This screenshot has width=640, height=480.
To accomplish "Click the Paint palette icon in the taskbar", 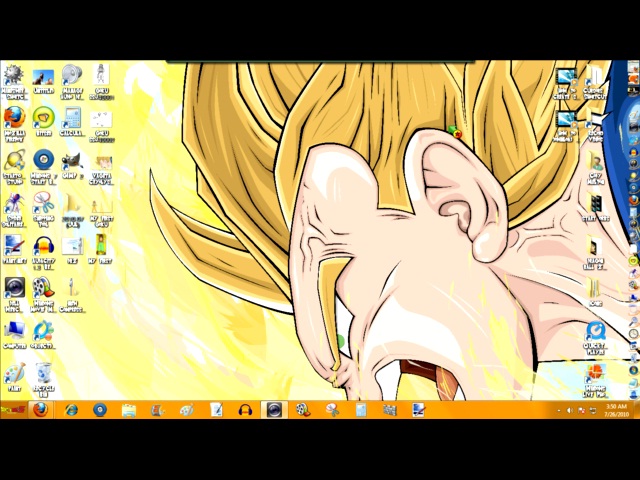I will tap(187, 410).
